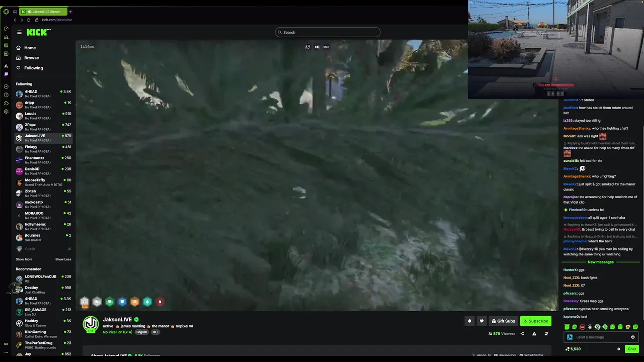Image resolution: width=644 pixels, height=362 pixels.
Task: Open Destiny Just Chatting recommended channel
Action: click(x=43, y=290)
